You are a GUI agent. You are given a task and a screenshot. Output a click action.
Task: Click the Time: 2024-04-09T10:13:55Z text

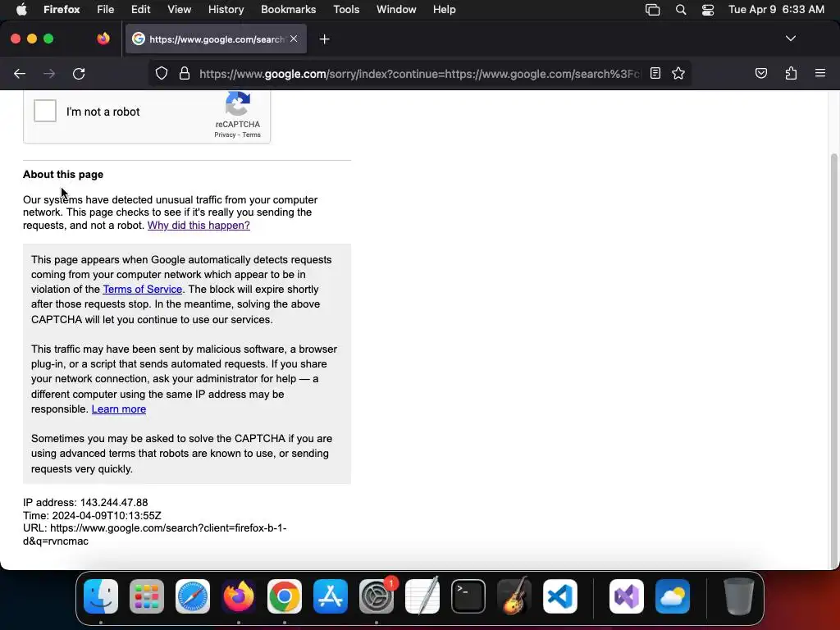click(x=92, y=515)
